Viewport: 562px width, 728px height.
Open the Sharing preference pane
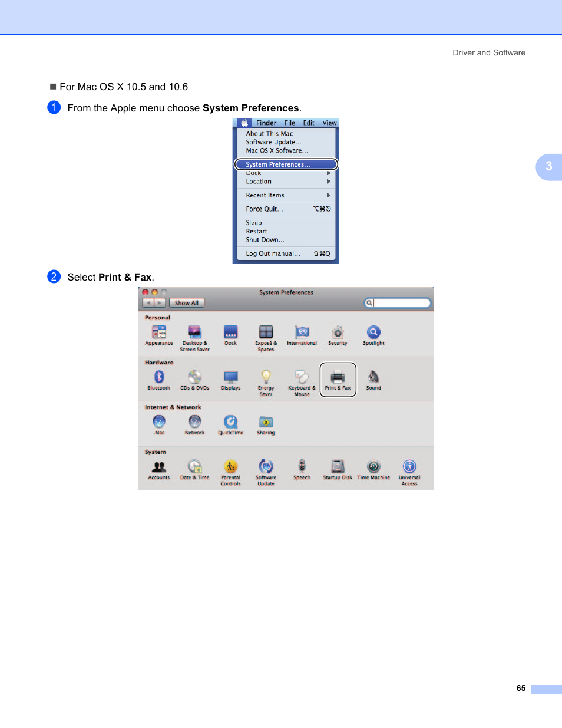pyautogui.click(x=266, y=425)
